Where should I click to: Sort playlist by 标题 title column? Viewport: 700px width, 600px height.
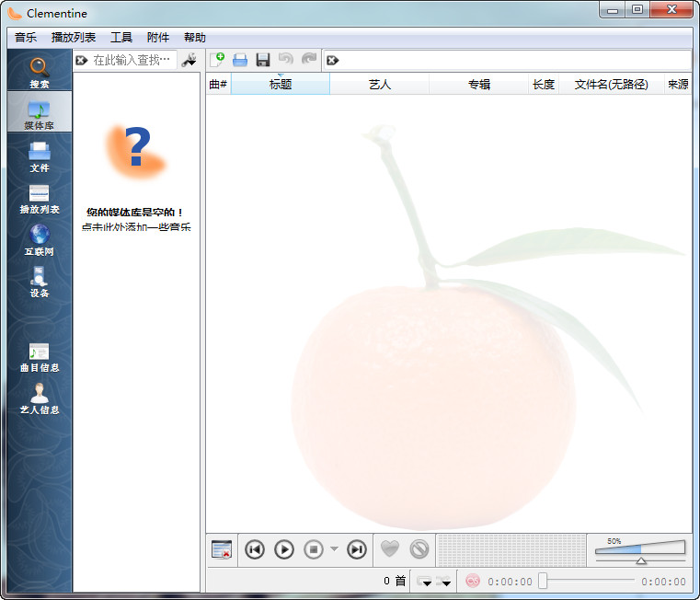click(x=281, y=84)
